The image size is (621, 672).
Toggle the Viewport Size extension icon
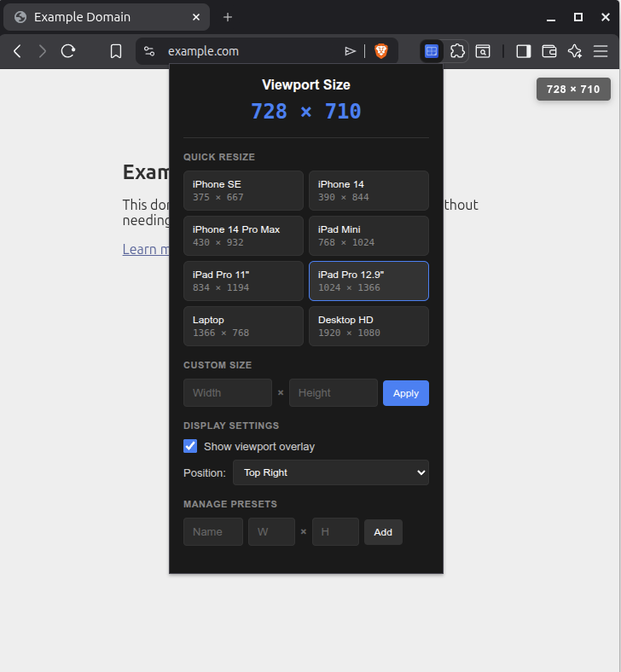pyautogui.click(x=432, y=51)
